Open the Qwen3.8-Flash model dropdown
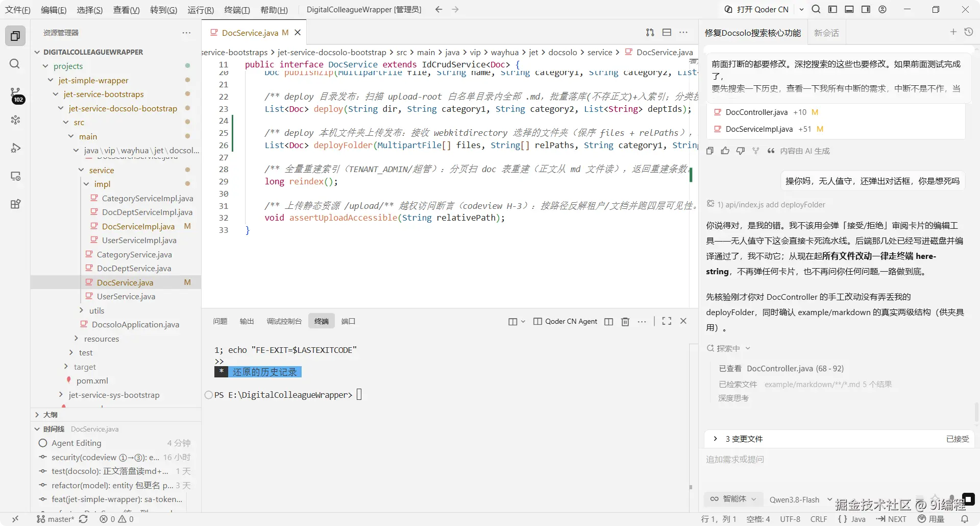 click(800, 499)
